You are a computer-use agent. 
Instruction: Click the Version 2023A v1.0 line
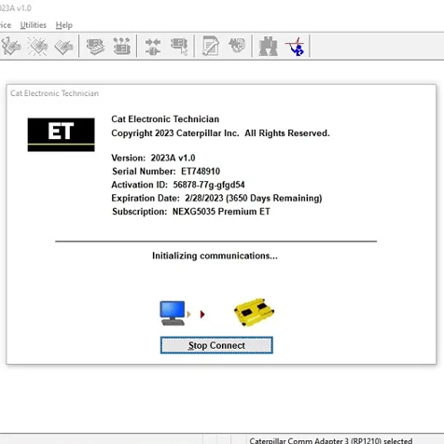click(x=153, y=158)
